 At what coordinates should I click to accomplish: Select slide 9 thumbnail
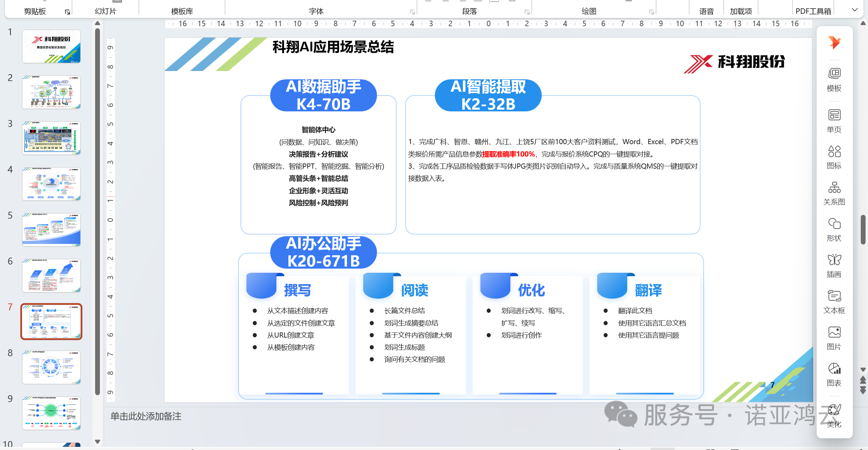point(51,413)
